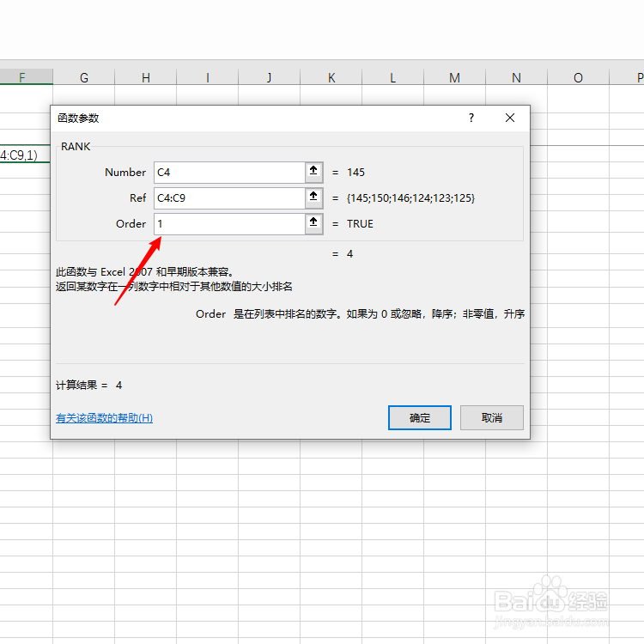The height and width of the screenshot is (644, 644).
Task: Select column I header
Action: (208, 77)
